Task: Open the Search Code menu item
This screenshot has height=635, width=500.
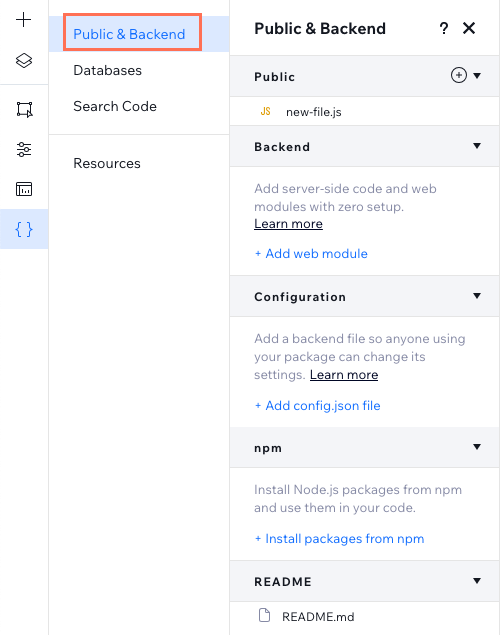Action: tap(115, 106)
